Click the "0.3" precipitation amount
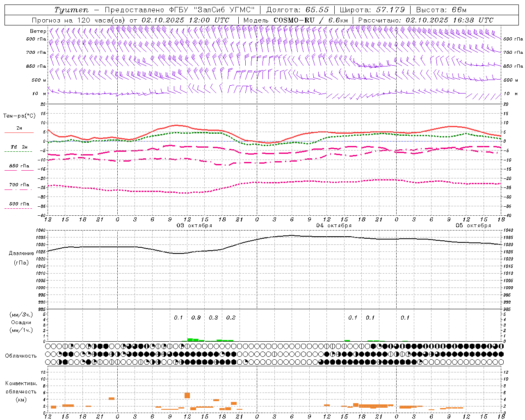This screenshot has height=420, width=525. 213,318
